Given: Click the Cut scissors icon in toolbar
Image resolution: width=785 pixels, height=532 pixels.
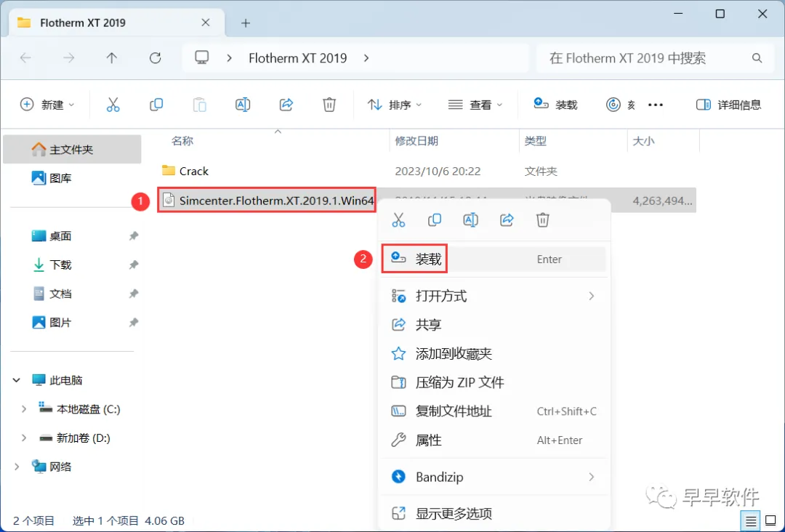Looking at the screenshot, I should pyautogui.click(x=113, y=105).
